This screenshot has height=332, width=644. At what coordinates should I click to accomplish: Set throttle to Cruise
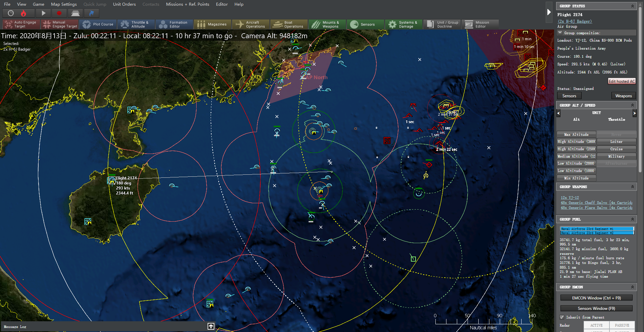tap(616, 149)
